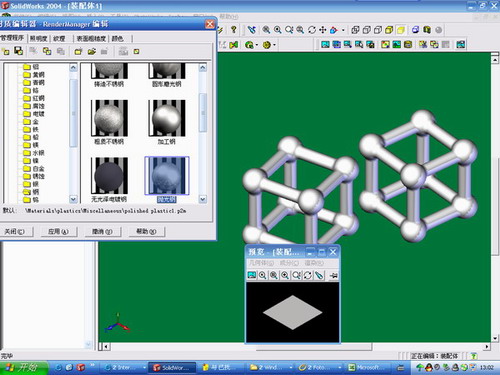Toggle the highlighted shaded display cube
This screenshot has height=375, width=500.
pos(400,30)
